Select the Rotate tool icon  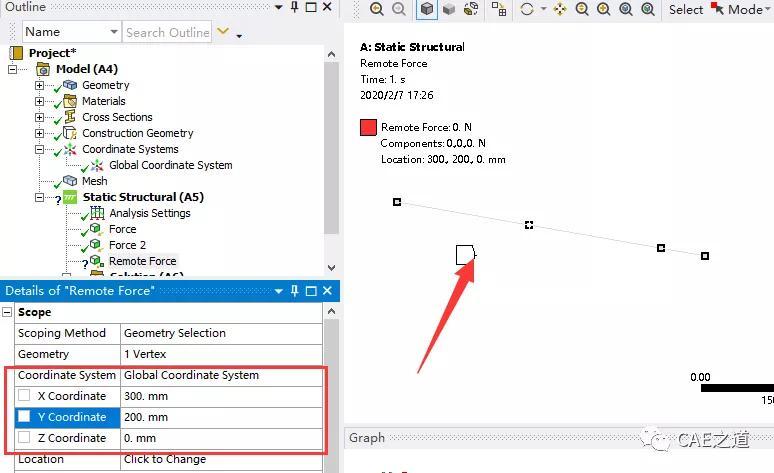pyautogui.click(x=527, y=9)
